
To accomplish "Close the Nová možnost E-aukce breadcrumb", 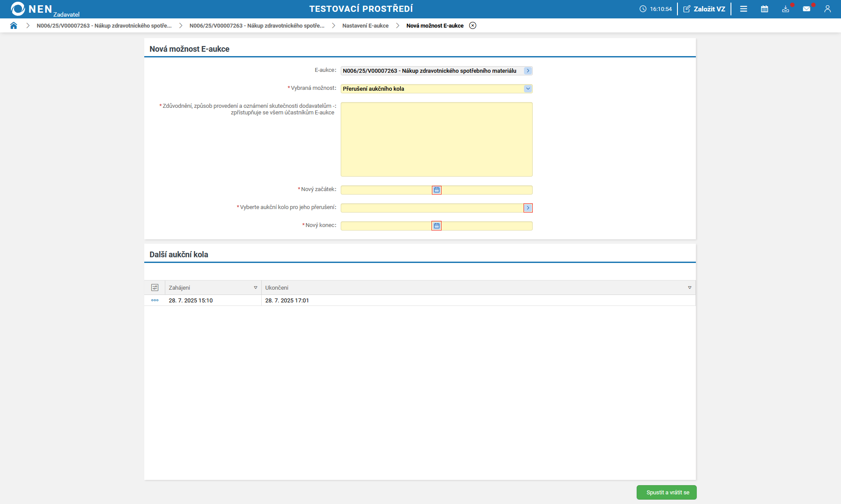I will 473,25.
